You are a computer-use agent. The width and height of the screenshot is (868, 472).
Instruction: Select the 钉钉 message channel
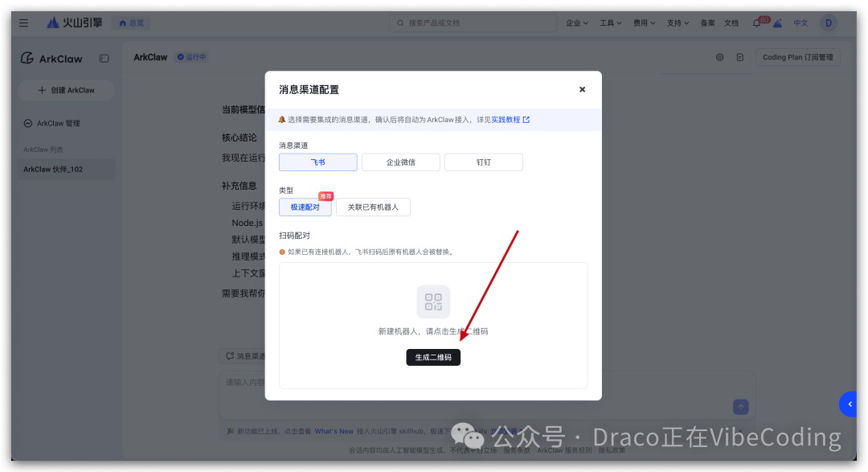click(483, 162)
